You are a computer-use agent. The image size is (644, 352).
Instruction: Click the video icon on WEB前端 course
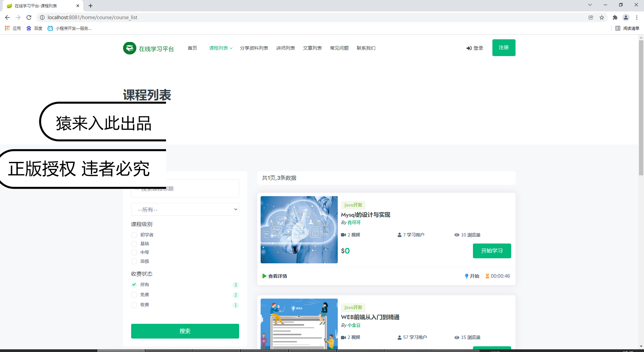coord(343,338)
